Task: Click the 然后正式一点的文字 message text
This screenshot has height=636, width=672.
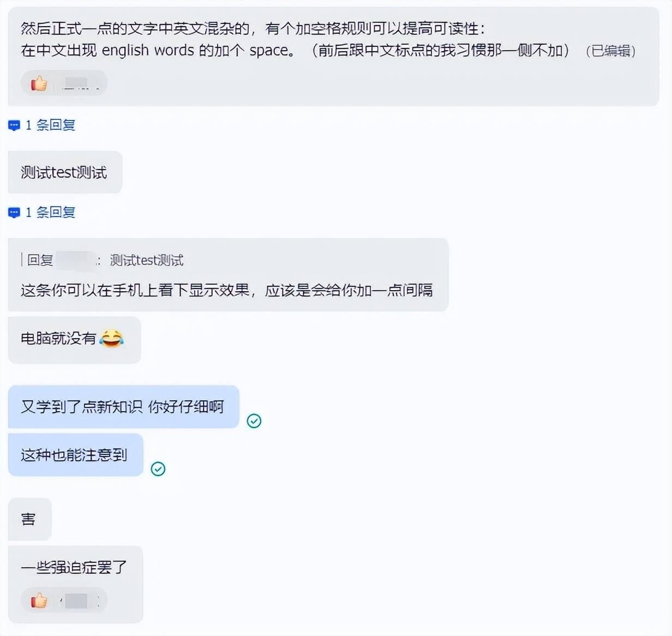Action: tap(252, 28)
